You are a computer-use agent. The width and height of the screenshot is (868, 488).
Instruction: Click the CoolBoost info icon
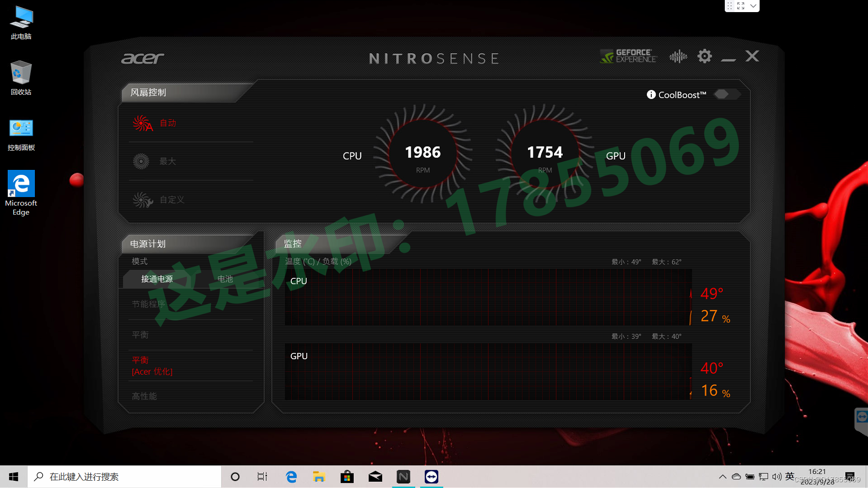[x=651, y=94]
